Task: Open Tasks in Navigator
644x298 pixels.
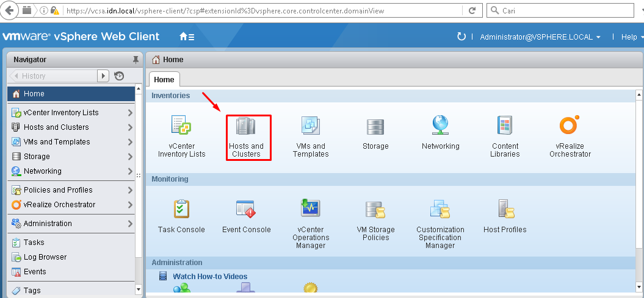Action: (71, 243)
